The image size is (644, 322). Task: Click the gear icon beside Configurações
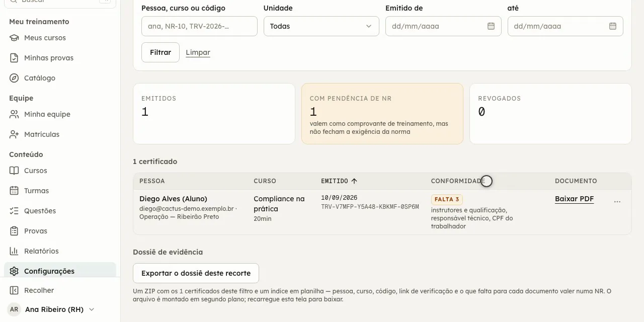click(x=14, y=271)
